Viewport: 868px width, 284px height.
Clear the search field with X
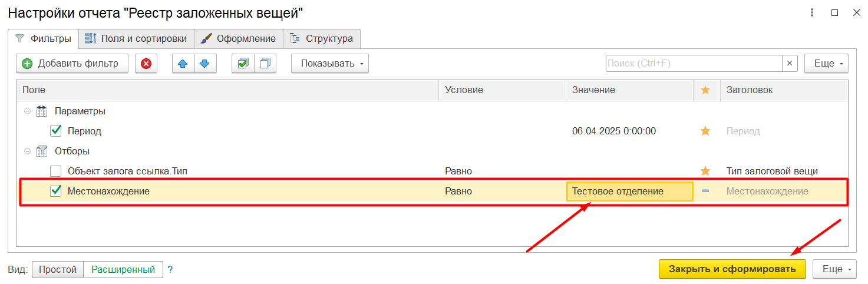(x=790, y=64)
